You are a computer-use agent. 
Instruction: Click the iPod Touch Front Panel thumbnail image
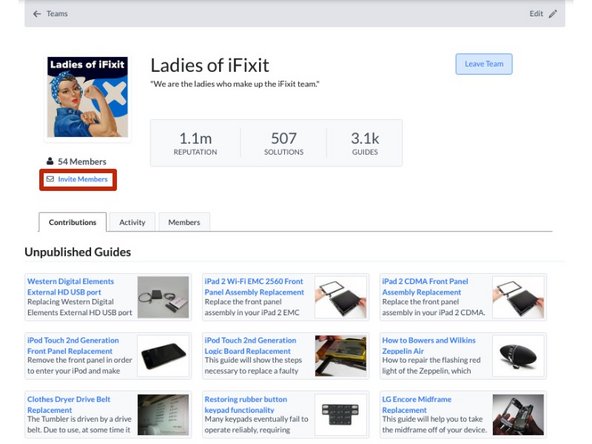pyautogui.click(x=163, y=356)
